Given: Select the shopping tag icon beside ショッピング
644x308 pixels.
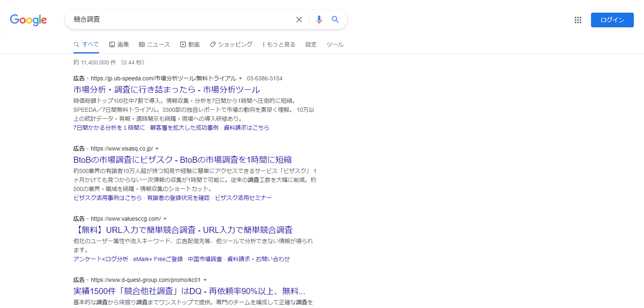Looking at the screenshot, I should 213,44.
